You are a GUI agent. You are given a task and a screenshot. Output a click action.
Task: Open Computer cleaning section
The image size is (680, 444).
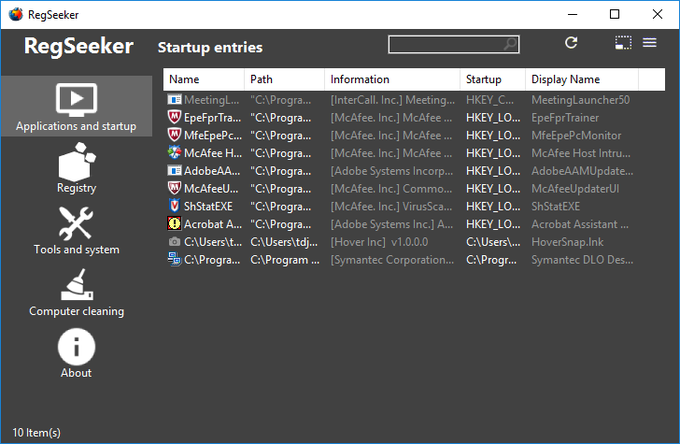76,293
